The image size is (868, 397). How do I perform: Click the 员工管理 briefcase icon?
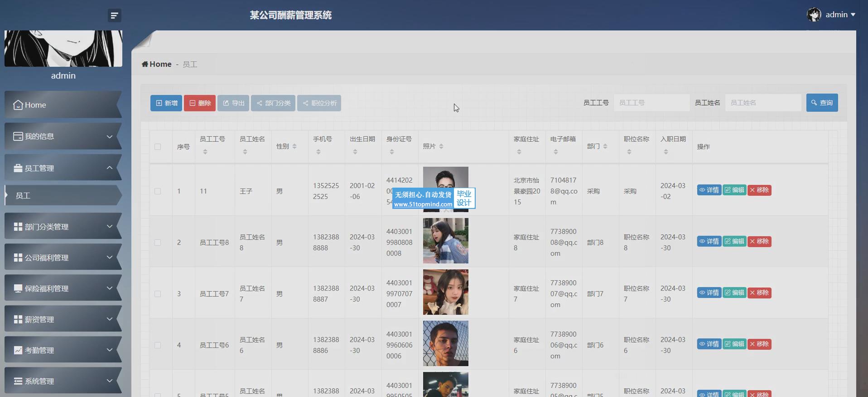(18, 168)
